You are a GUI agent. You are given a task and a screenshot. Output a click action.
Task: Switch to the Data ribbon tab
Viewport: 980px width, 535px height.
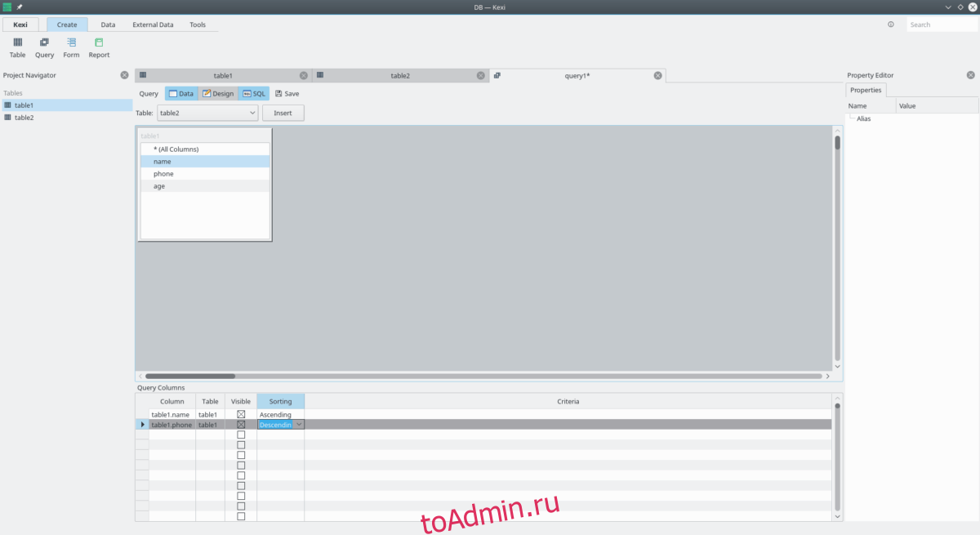coord(108,25)
